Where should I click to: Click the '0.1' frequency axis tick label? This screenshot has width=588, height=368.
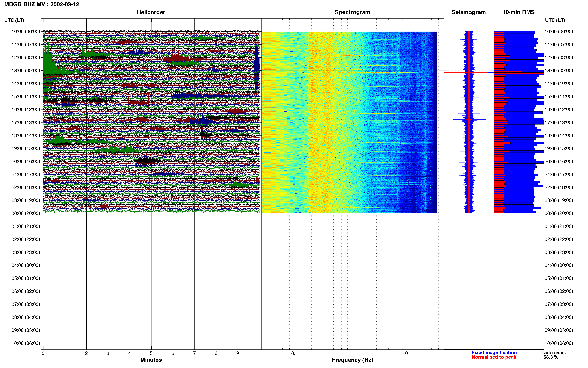click(295, 353)
